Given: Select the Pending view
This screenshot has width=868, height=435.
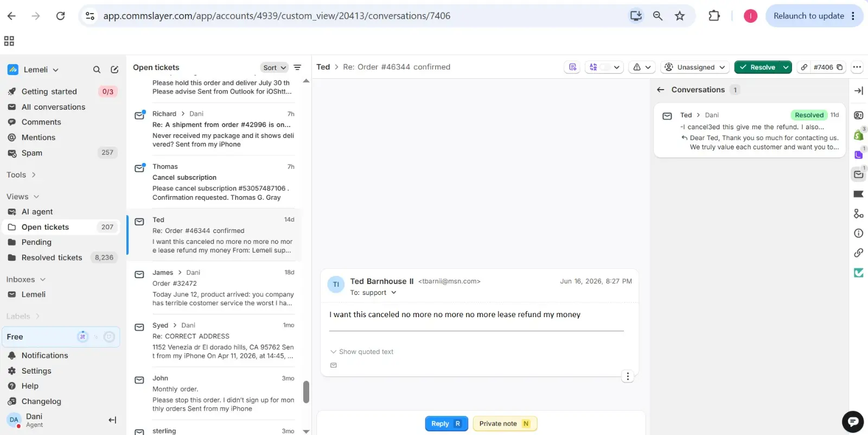Looking at the screenshot, I should [x=61, y=242].
